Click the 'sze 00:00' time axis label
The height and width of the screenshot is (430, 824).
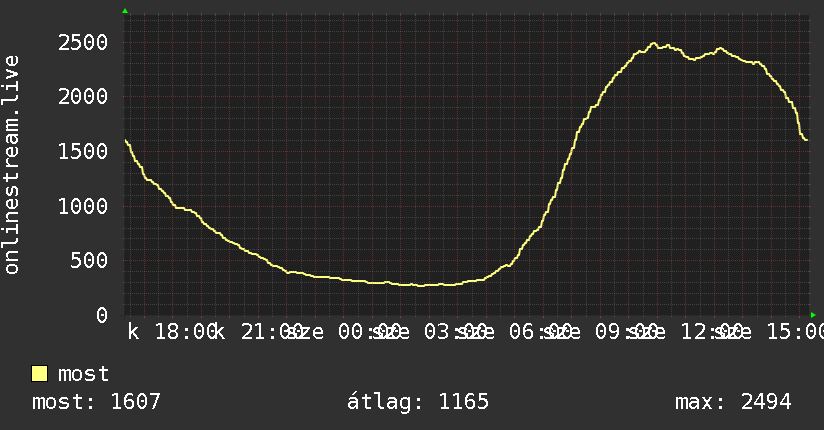(x=344, y=332)
